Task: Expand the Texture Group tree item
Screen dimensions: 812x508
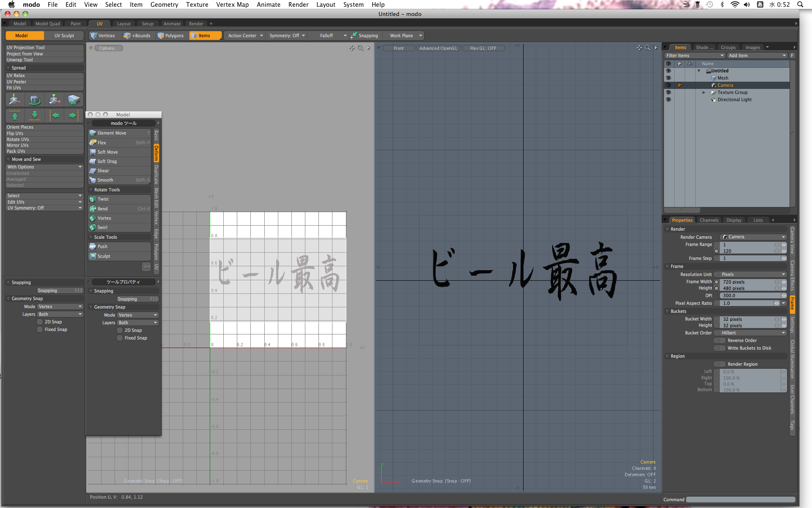Action: click(x=704, y=92)
